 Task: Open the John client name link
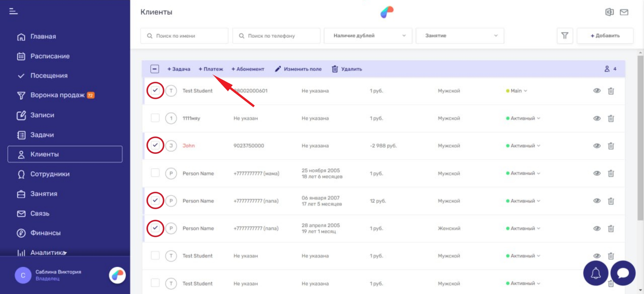point(189,146)
